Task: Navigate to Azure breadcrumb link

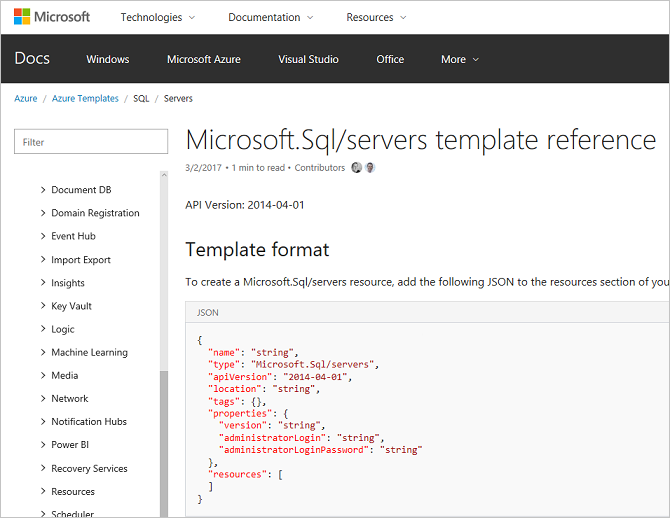Action: 26,99
